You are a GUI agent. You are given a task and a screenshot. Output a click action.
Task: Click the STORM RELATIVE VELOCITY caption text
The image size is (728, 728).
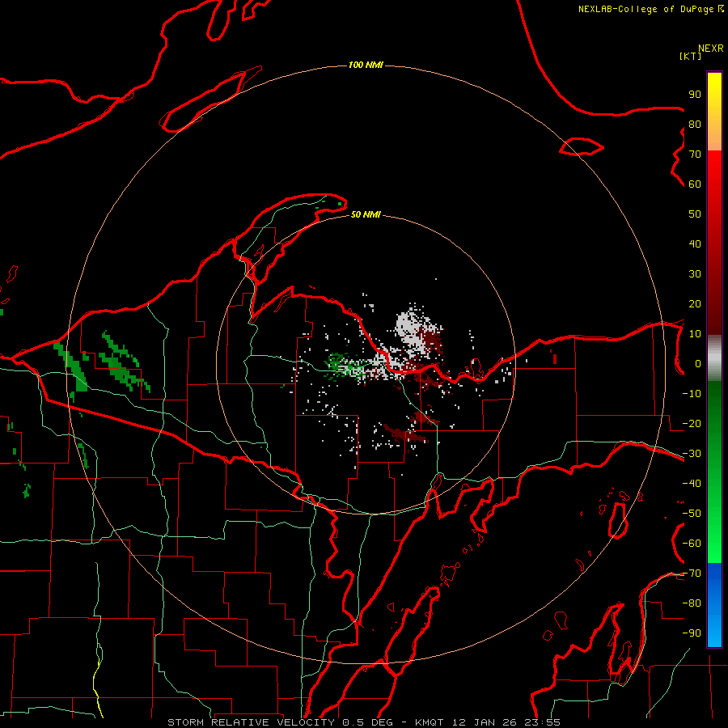coord(251,722)
